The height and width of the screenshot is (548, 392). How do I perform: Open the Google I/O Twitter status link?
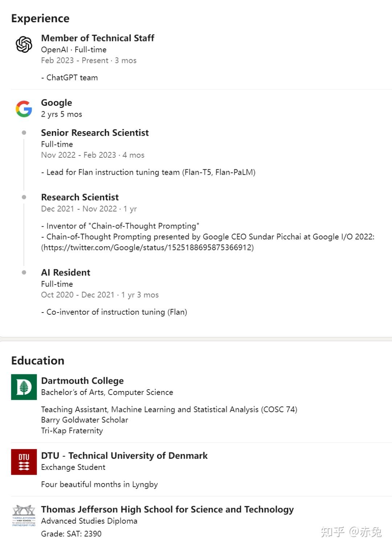[147, 248]
